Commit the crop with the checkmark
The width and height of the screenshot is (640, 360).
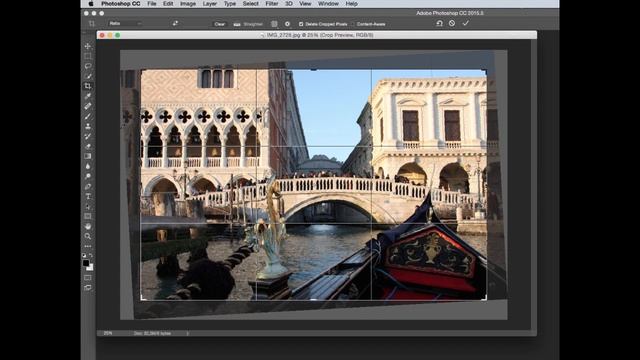465,23
